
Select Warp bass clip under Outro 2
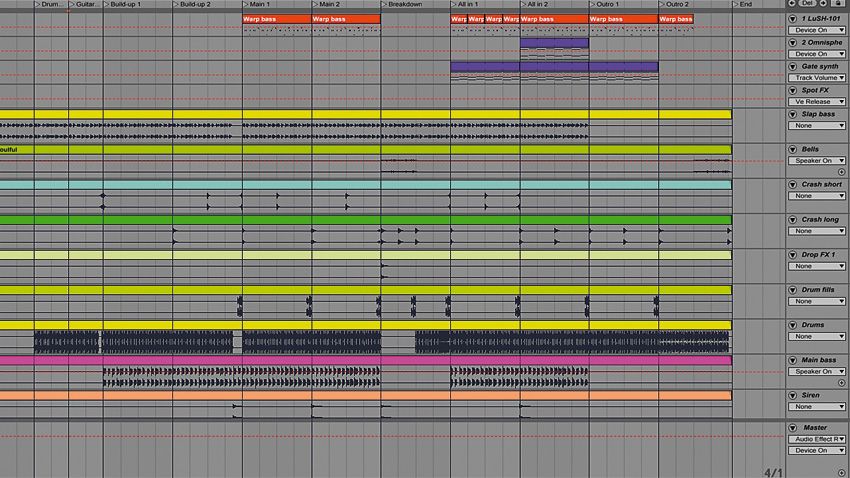[x=676, y=19]
